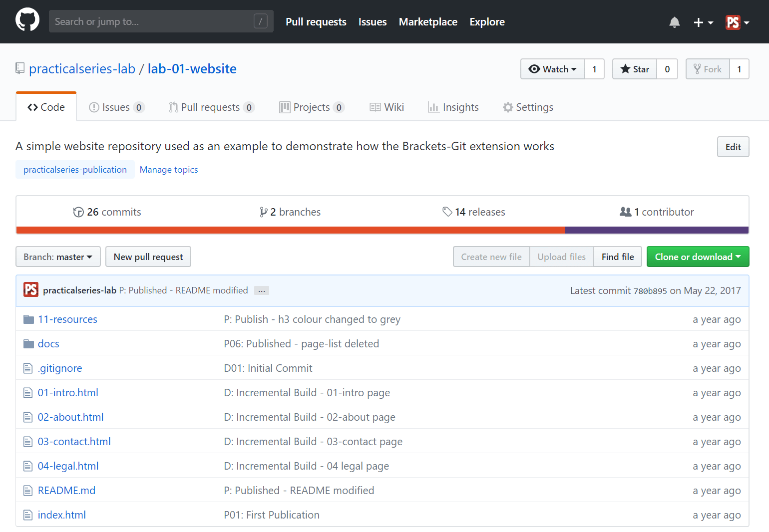769x532 pixels.
Task: Click Issues in top navigation
Action: [x=373, y=22]
